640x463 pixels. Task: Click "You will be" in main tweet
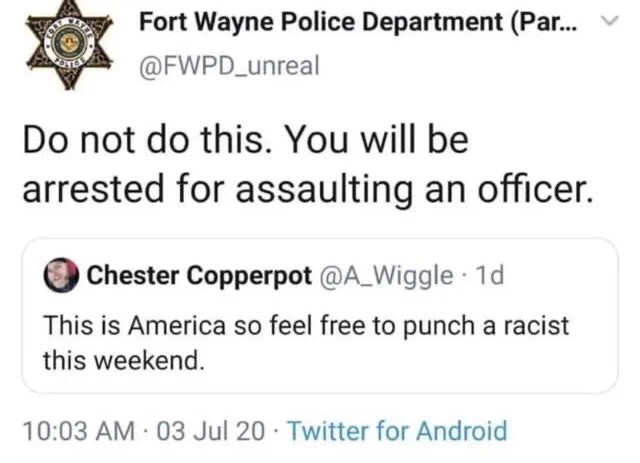click(378, 140)
